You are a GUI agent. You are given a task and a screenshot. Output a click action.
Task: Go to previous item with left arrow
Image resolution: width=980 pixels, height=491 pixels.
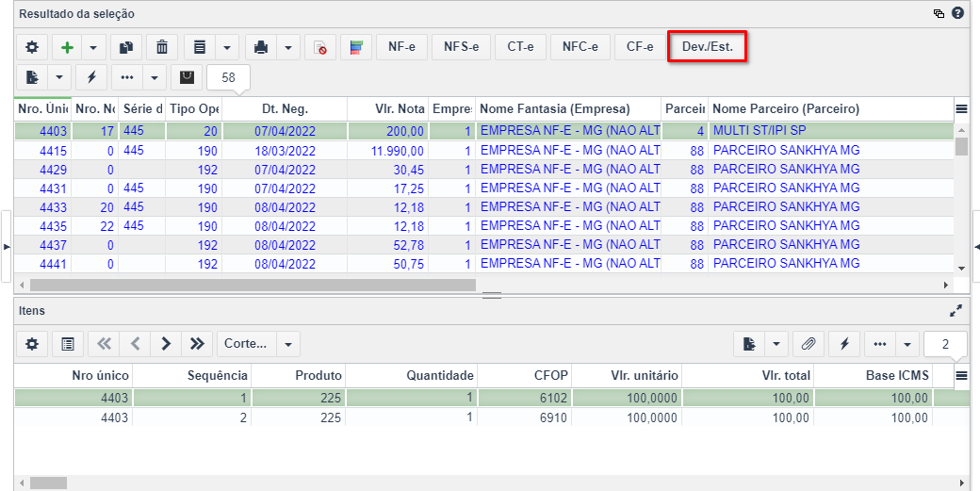coord(135,344)
